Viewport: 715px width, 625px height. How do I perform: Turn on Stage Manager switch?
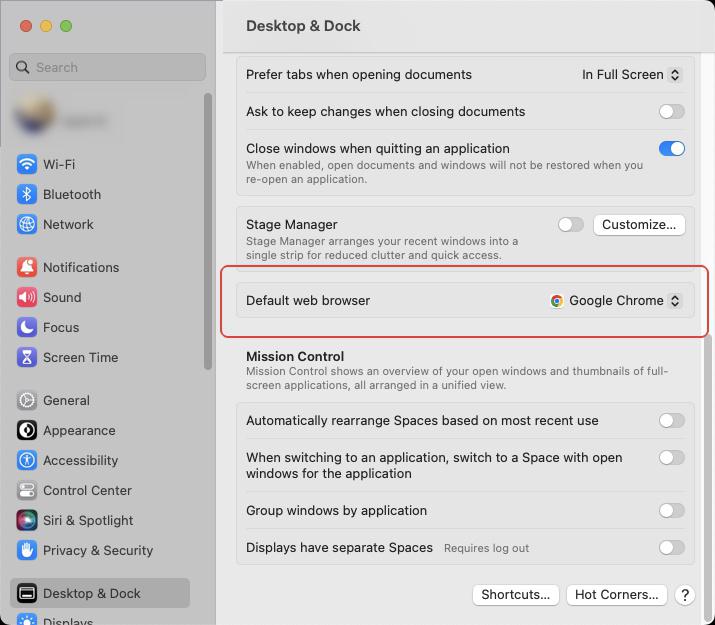570,225
